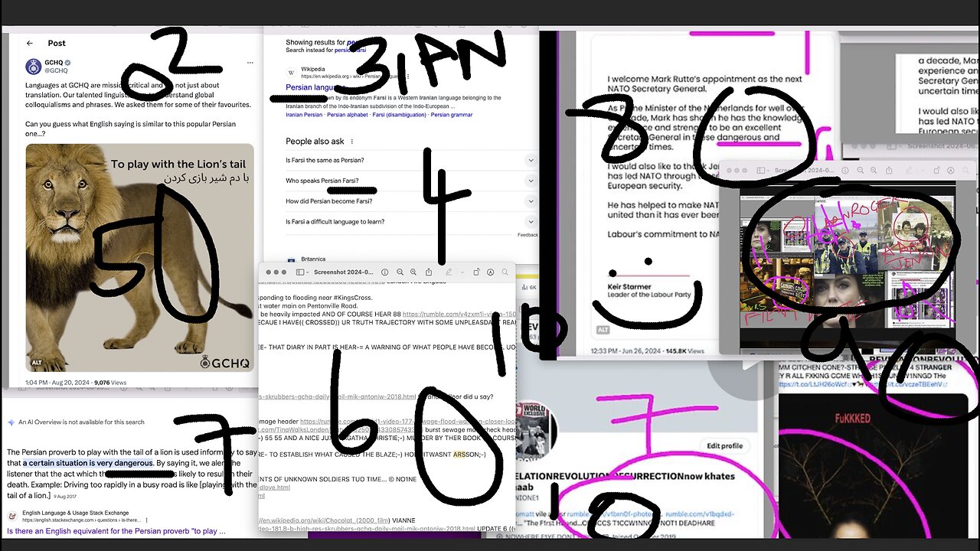
Task: Click sidebar view button in right Preview window
Action: [760, 171]
